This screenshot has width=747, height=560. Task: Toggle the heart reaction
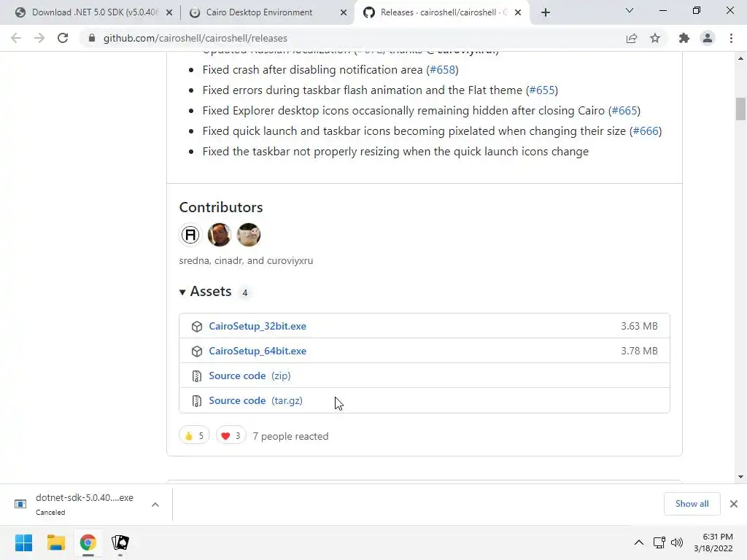pyautogui.click(x=231, y=436)
